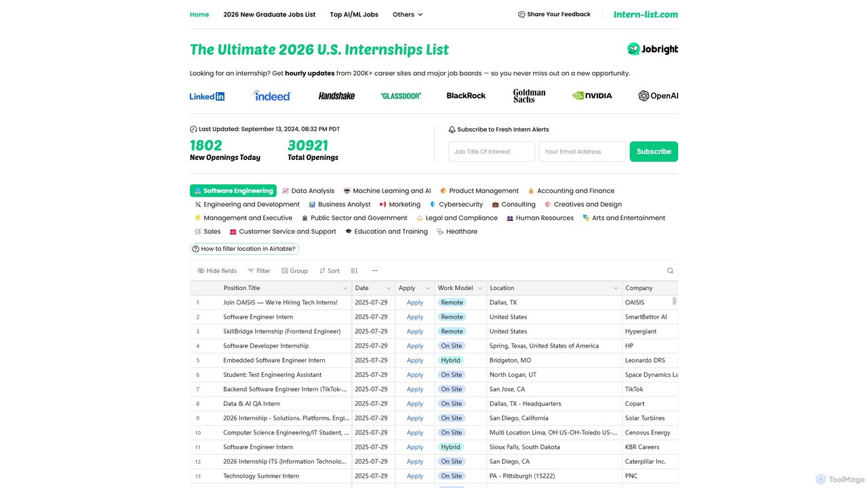Open Work Model column dropdown arrow
This screenshot has height=488, width=868.
coord(480,288)
